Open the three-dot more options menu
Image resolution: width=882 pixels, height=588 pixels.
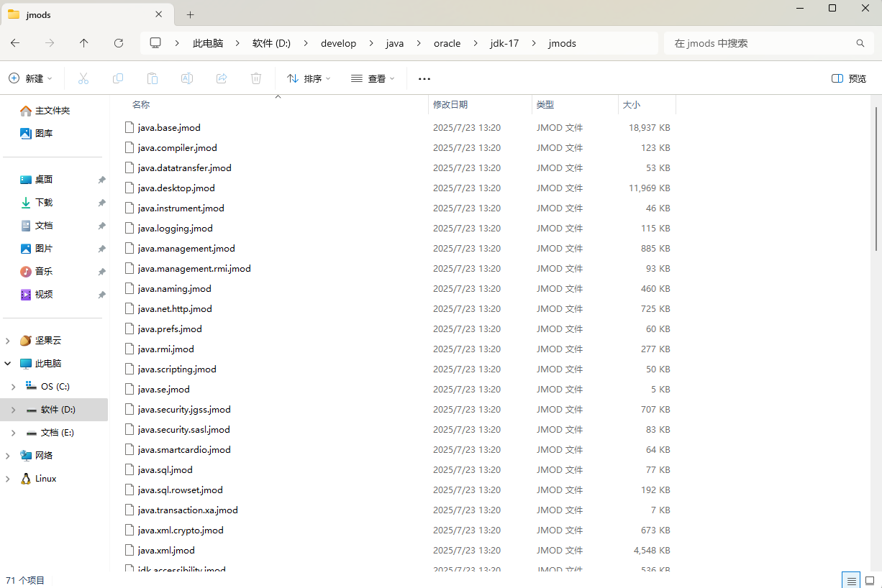(x=424, y=78)
